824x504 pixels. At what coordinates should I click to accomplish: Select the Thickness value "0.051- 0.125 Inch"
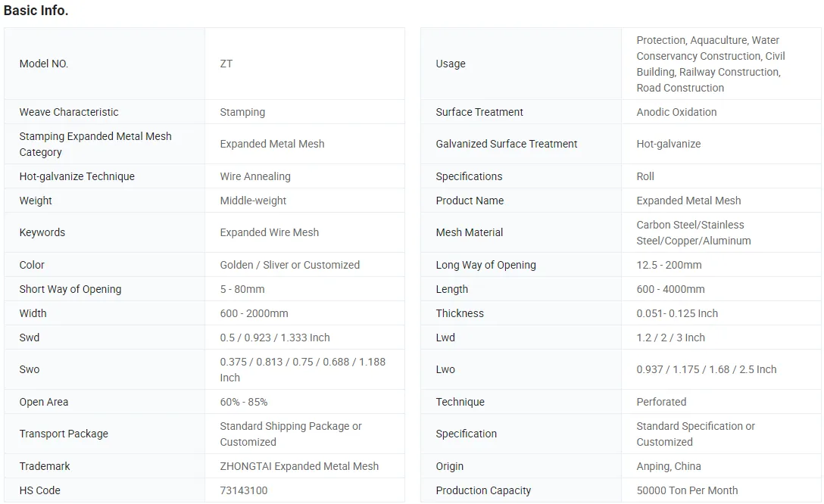tap(677, 313)
